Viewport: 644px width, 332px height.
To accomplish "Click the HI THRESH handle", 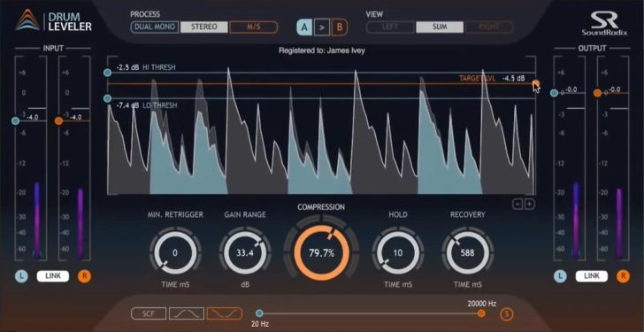I will click(x=108, y=73).
